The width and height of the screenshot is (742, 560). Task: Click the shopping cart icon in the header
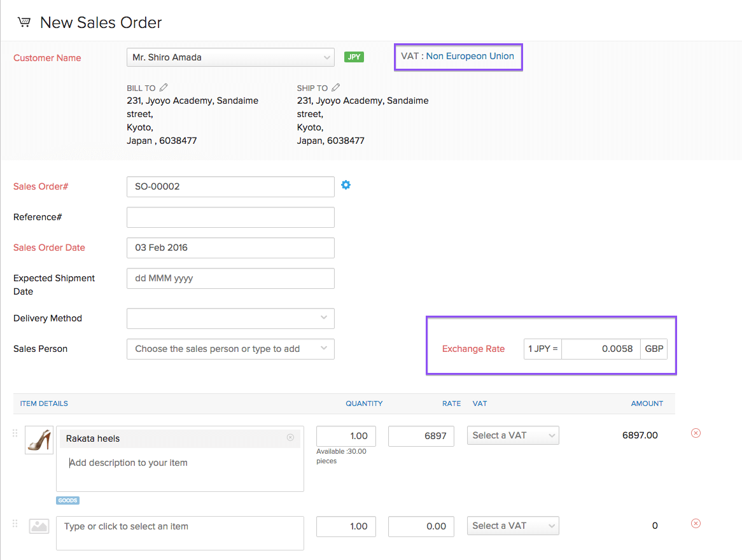tap(24, 21)
